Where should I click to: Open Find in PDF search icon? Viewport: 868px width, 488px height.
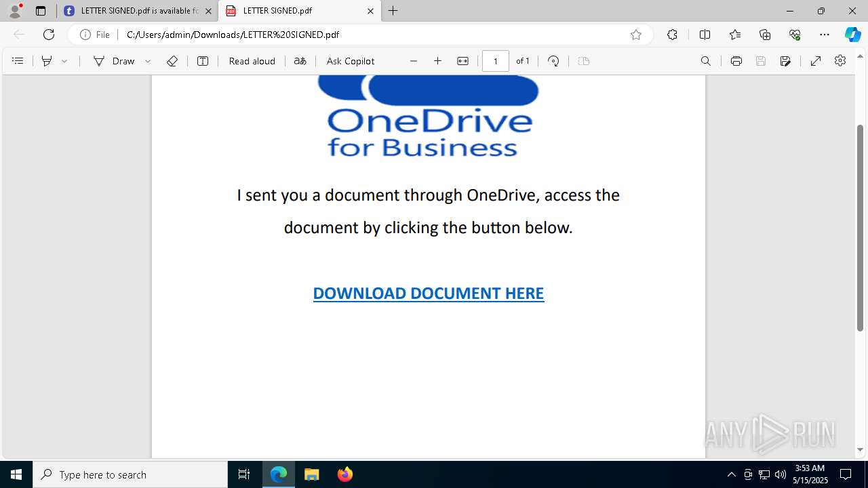706,61
